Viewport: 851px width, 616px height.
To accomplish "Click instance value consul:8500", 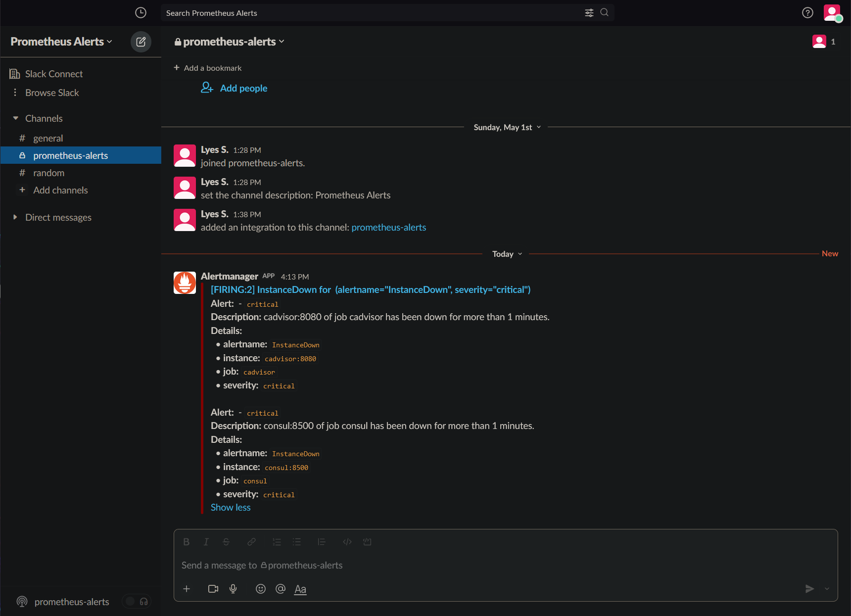I will click(x=286, y=468).
